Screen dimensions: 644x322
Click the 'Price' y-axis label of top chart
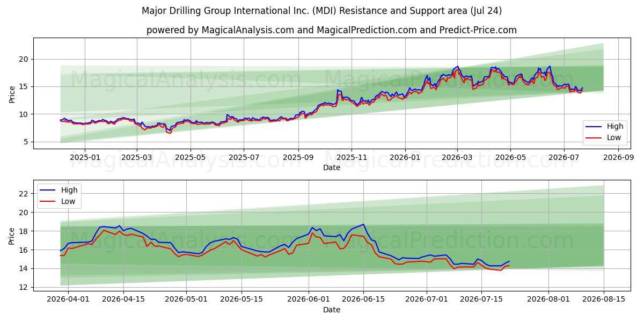tap(12, 94)
